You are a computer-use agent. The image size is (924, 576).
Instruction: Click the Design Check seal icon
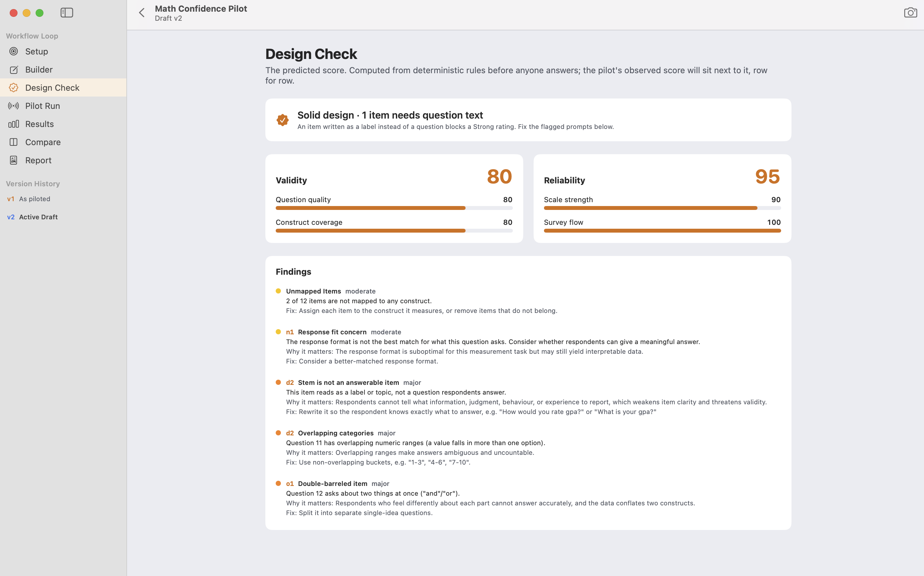coord(14,87)
